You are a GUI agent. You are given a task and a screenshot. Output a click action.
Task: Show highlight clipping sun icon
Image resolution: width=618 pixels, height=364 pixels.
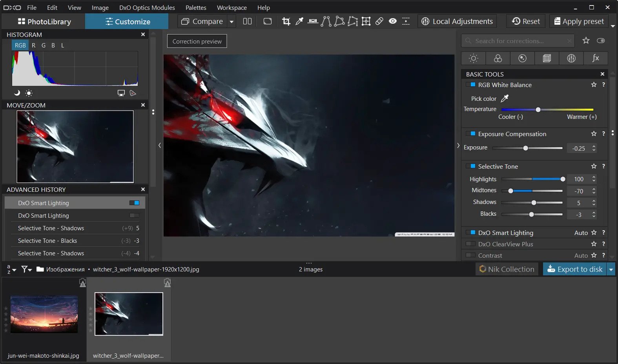tap(29, 93)
